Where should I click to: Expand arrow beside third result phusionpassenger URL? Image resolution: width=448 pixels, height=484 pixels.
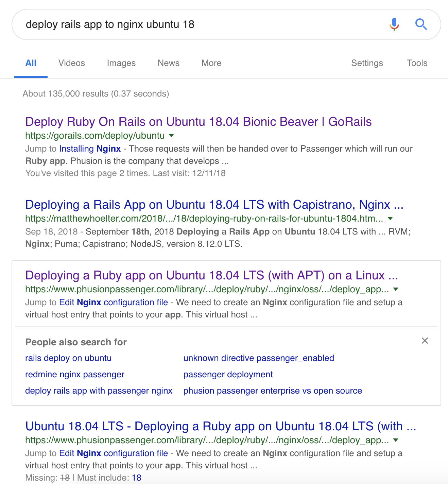point(396,289)
